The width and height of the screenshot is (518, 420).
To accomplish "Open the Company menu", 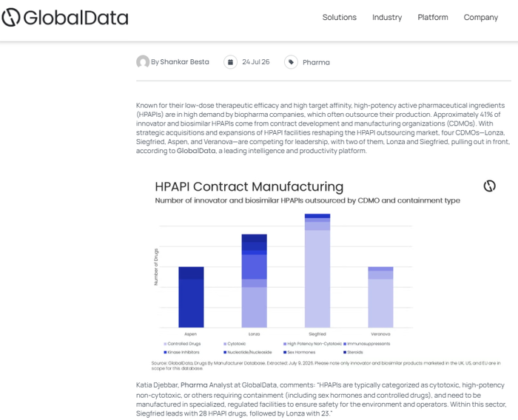I will pyautogui.click(x=481, y=17).
